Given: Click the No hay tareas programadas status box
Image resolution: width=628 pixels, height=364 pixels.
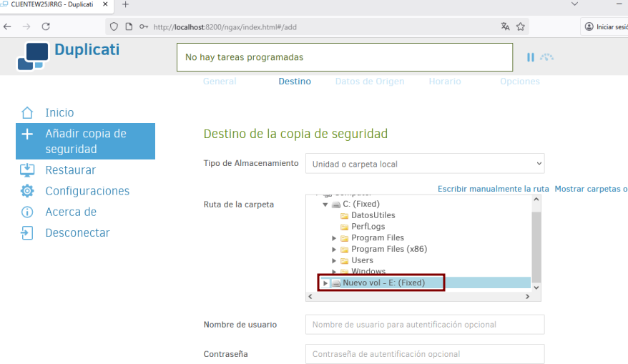Looking at the screenshot, I should pyautogui.click(x=345, y=57).
